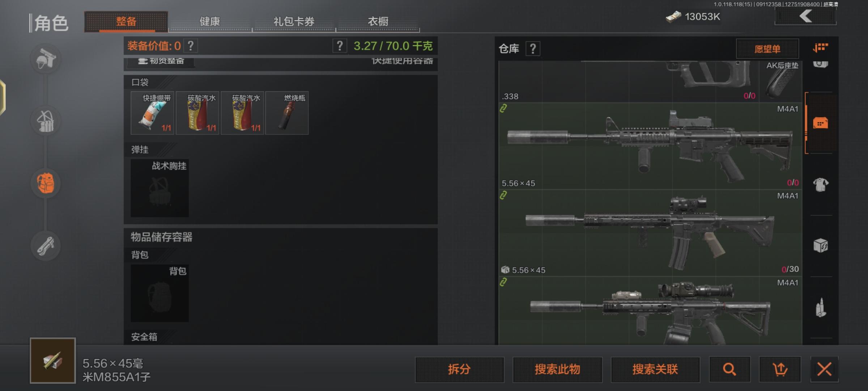Filter warehouse by ammo bullet icon
Screen dimensions: 868x391
(x=821, y=308)
